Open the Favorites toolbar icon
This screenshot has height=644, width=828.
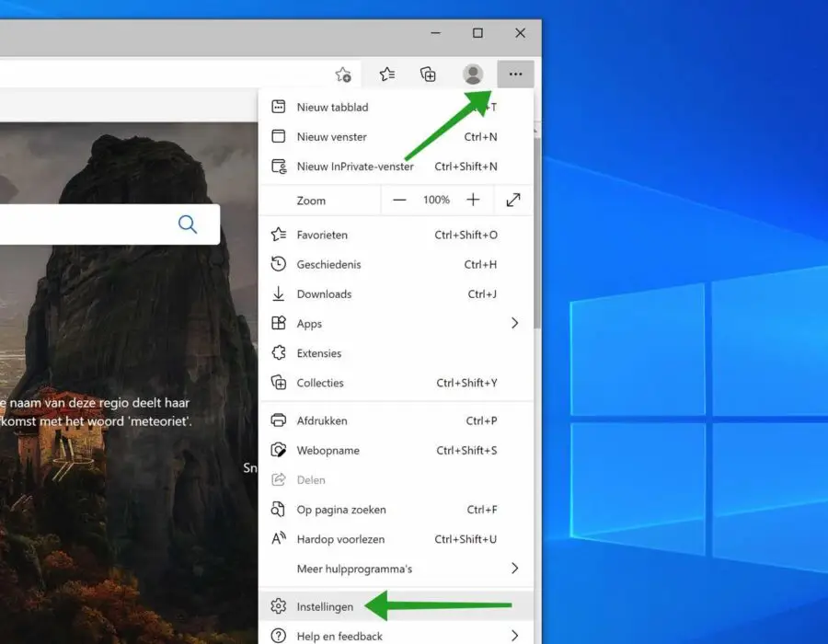click(387, 75)
